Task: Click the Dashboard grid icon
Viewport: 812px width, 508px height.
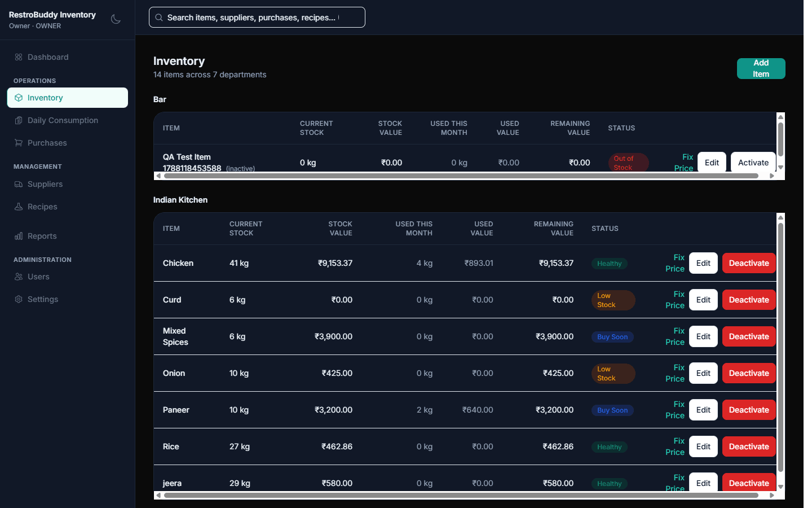Action: click(x=19, y=57)
